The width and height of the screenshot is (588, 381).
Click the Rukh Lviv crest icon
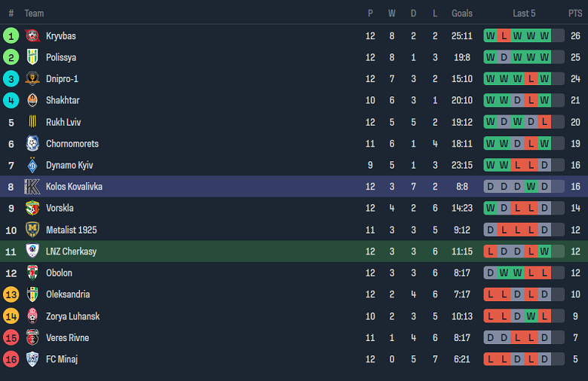(x=32, y=122)
